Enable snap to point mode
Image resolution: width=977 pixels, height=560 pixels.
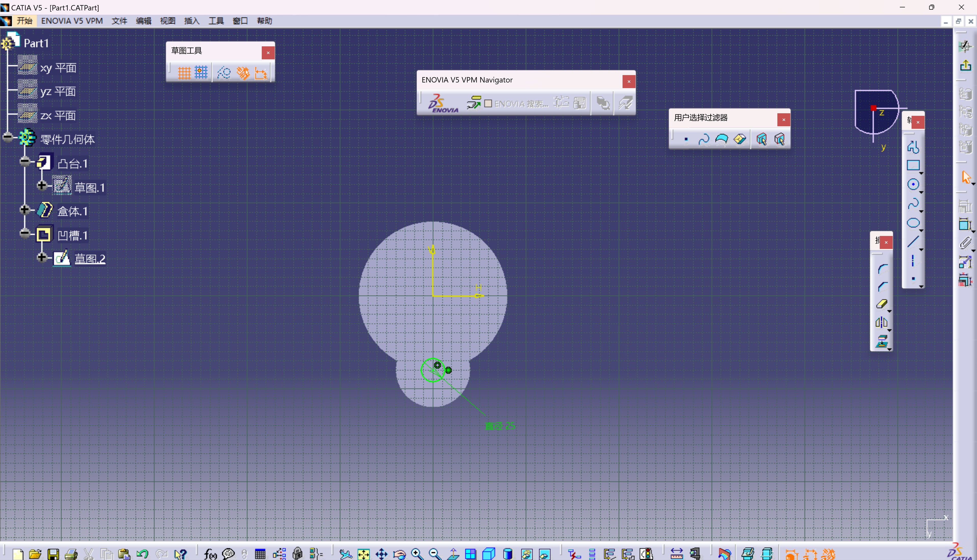pos(201,72)
